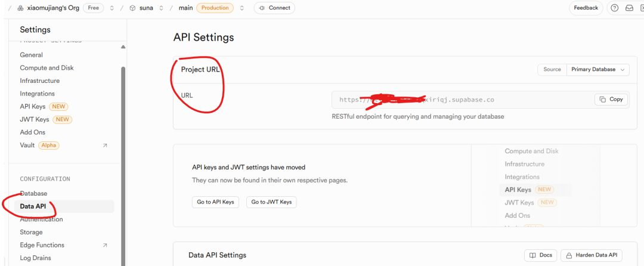Click the external link arrow beside Vault
The image size is (644, 266).
[x=105, y=146]
